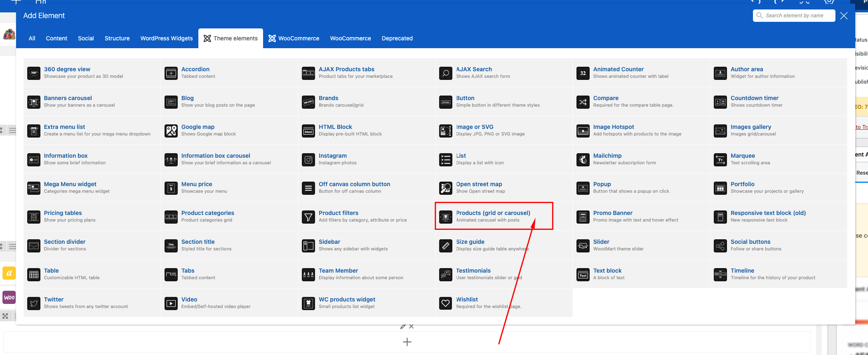Add the Wishlist heart icon

tap(446, 303)
